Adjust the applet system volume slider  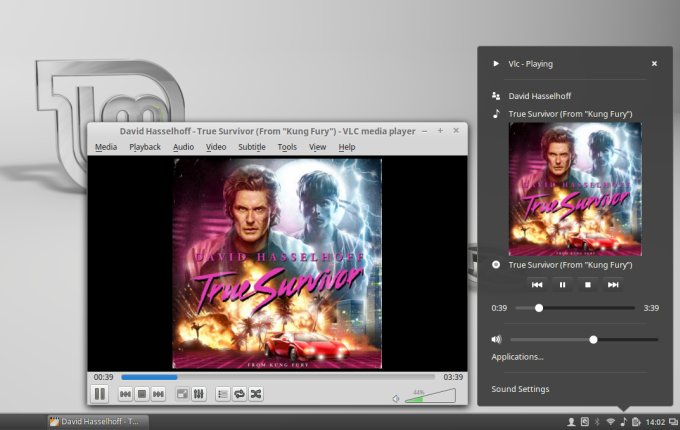tap(584, 340)
